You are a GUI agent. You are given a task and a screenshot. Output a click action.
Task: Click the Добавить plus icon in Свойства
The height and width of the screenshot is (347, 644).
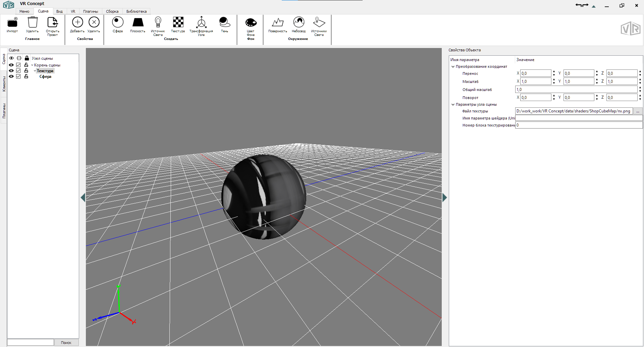point(77,22)
